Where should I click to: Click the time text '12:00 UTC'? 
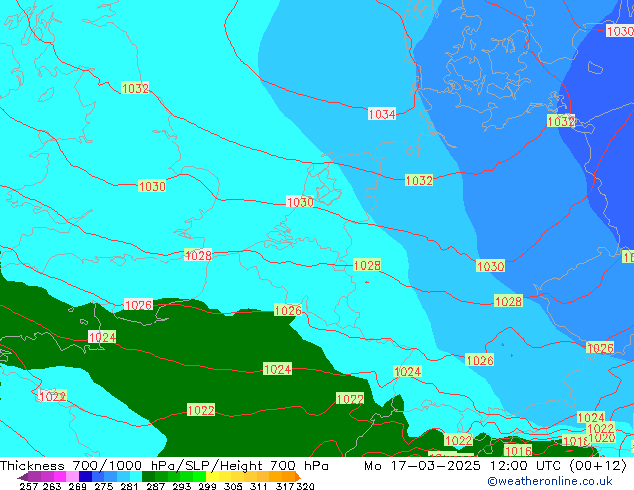pyautogui.click(x=526, y=466)
